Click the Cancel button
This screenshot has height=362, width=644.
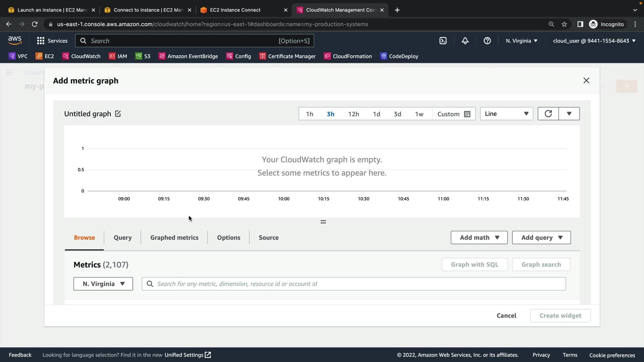(506, 316)
